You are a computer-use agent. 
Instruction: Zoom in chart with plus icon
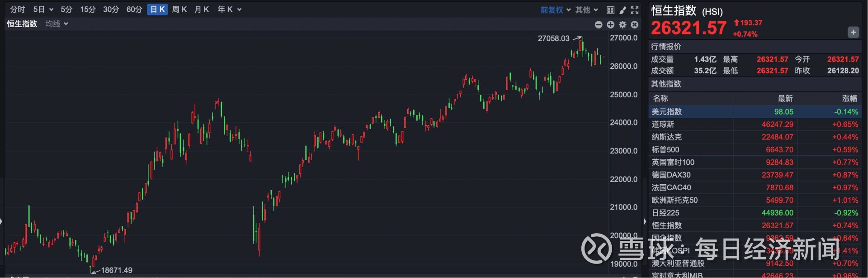click(x=610, y=24)
